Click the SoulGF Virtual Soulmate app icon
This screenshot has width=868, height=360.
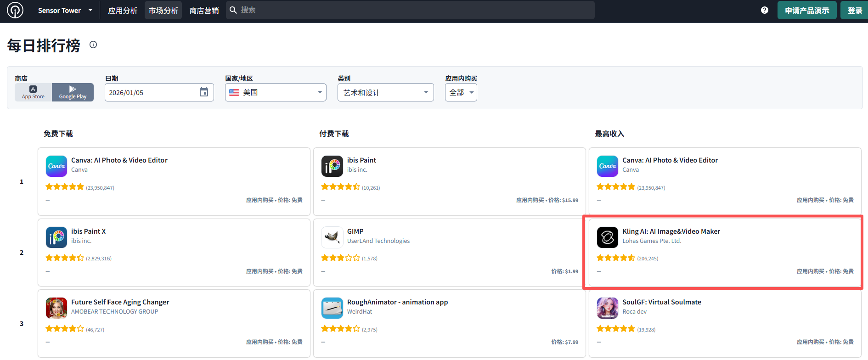[607, 308]
